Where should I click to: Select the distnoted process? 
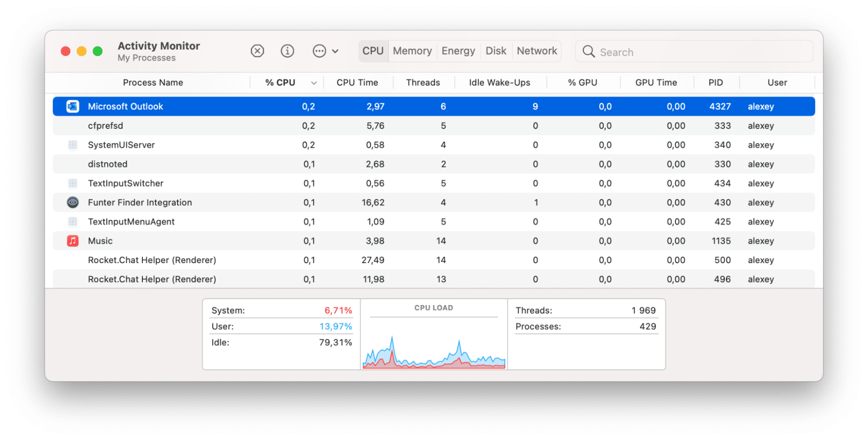pyautogui.click(x=108, y=164)
